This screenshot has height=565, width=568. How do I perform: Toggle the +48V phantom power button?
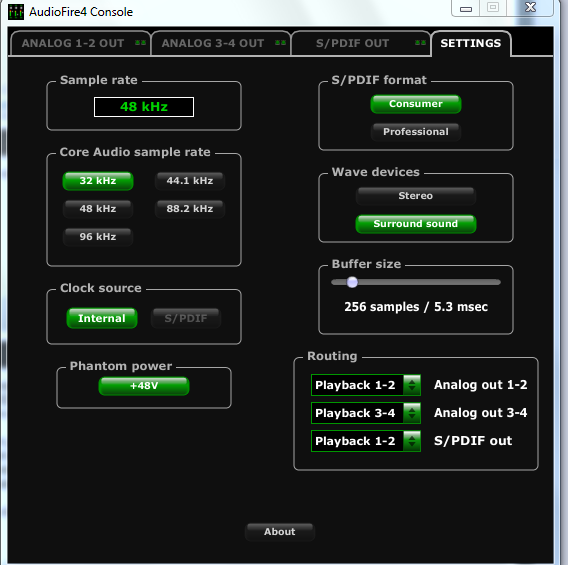(144, 386)
